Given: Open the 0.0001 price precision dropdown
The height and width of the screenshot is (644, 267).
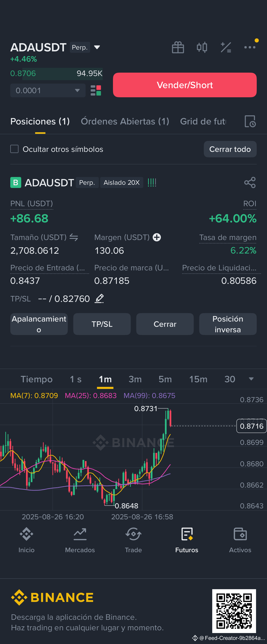Looking at the screenshot, I should (x=48, y=90).
